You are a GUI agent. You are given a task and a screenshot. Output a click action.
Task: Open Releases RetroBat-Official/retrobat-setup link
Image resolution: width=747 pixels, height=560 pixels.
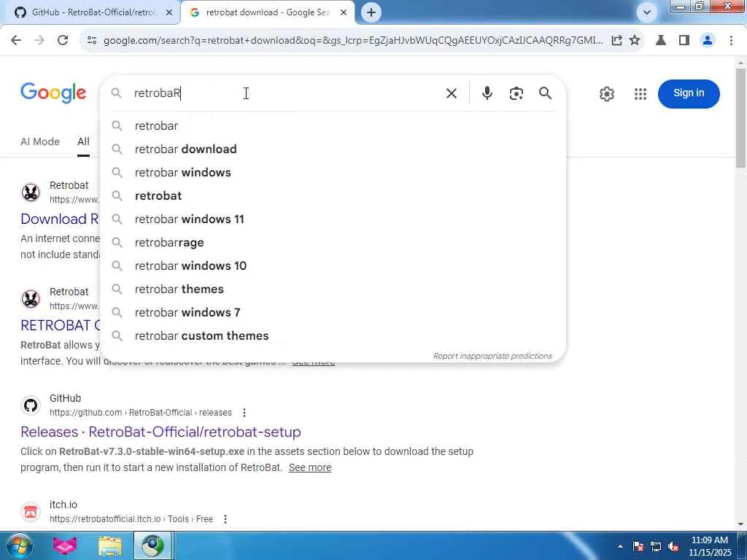coord(160,432)
